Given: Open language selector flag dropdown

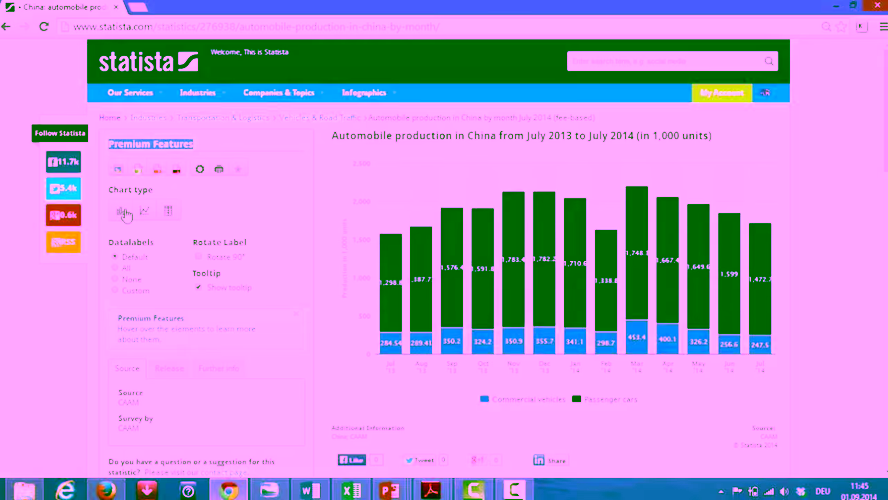Looking at the screenshot, I should (766, 93).
